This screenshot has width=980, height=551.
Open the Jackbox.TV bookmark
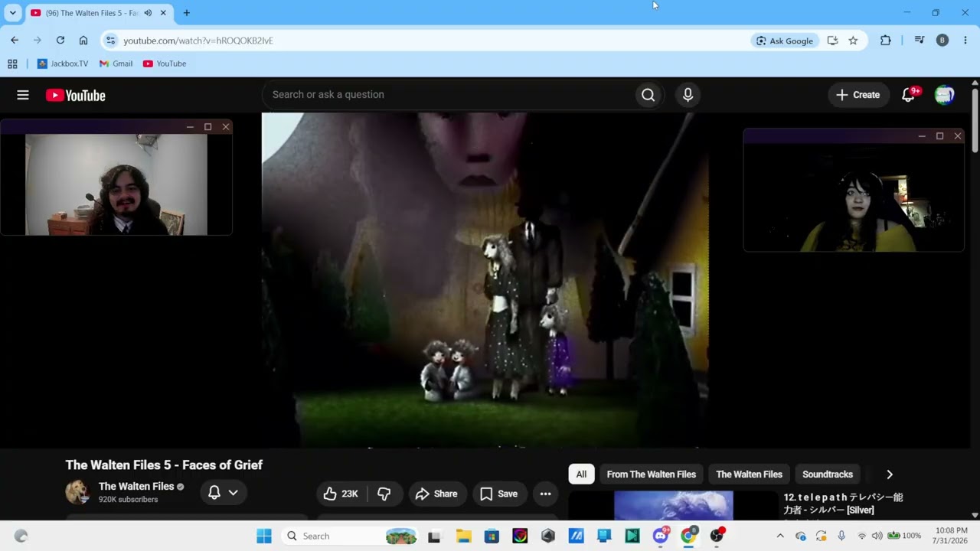(63, 64)
